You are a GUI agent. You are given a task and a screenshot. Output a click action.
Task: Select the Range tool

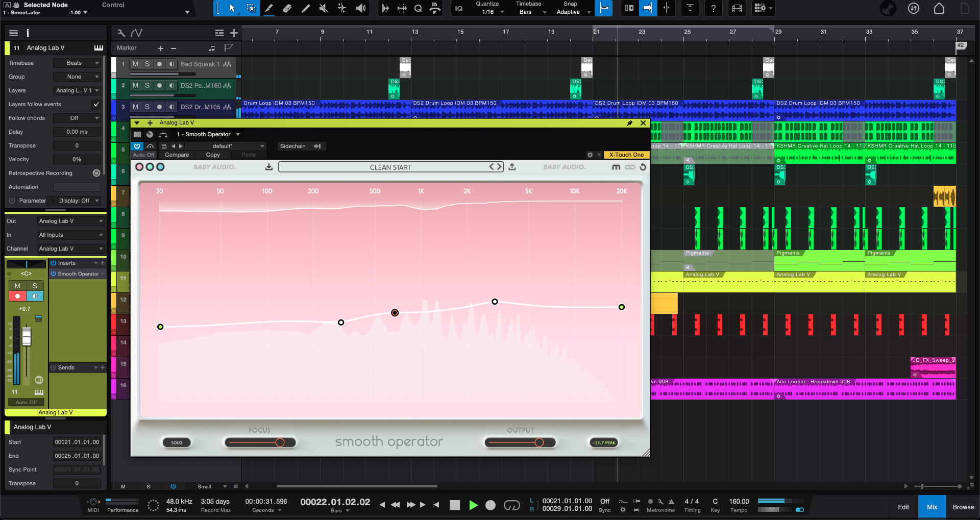click(251, 8)
